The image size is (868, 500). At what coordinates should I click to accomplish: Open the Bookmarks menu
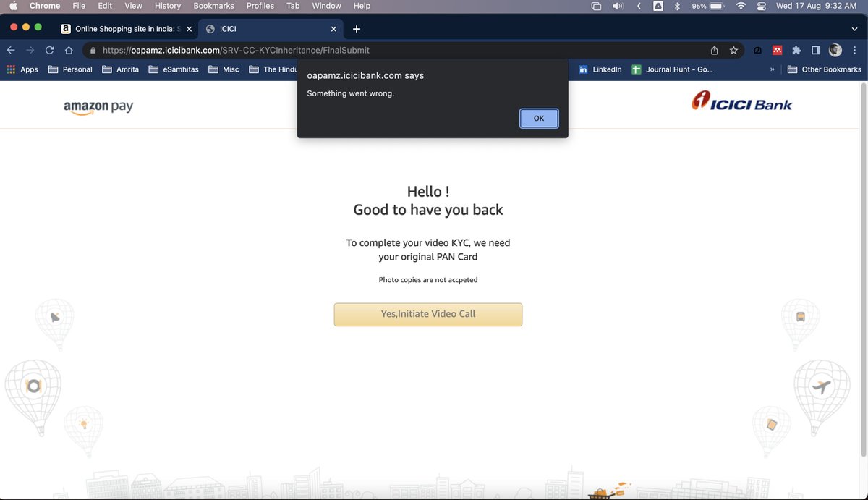click(x=213, y=6)
